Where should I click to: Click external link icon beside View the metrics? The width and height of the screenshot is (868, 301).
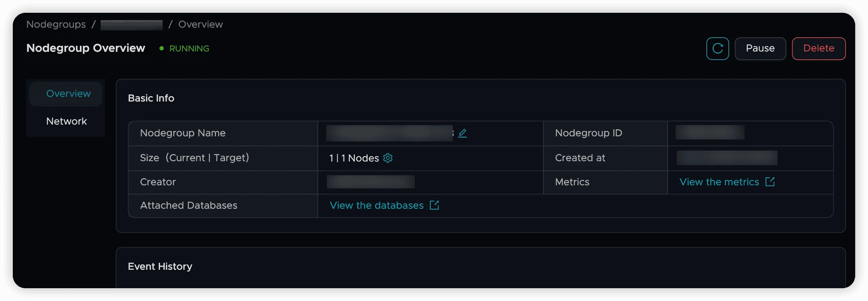point(770,182)
